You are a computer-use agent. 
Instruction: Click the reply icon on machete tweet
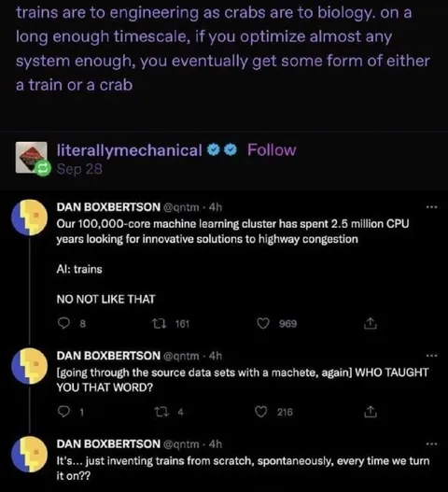(64, 412)
